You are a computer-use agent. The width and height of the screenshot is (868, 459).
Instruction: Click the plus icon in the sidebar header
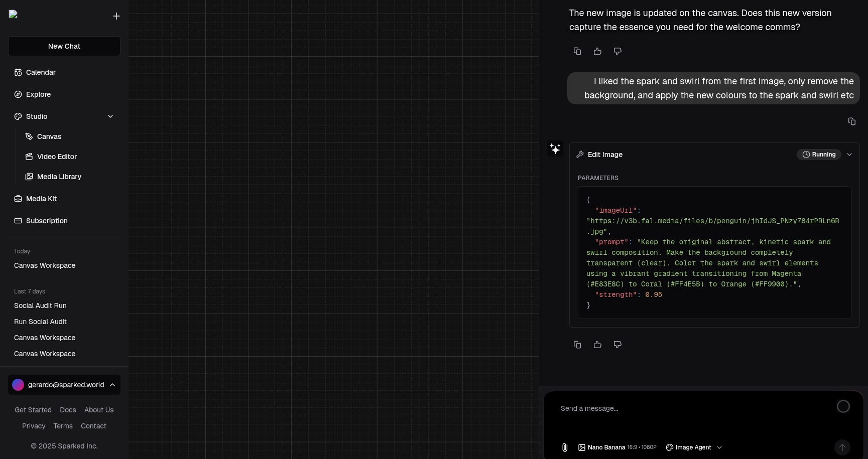pos(116,17)
